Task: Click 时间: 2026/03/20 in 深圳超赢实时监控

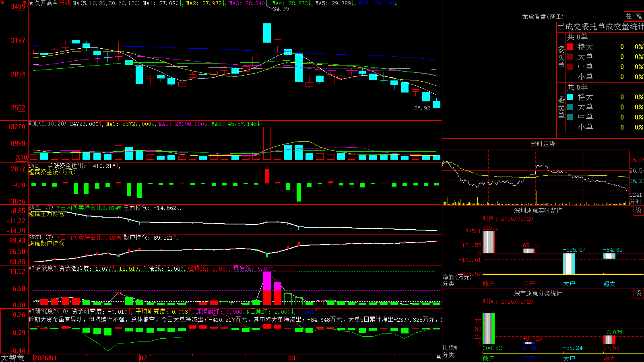Action: click(x=508, y=219)
